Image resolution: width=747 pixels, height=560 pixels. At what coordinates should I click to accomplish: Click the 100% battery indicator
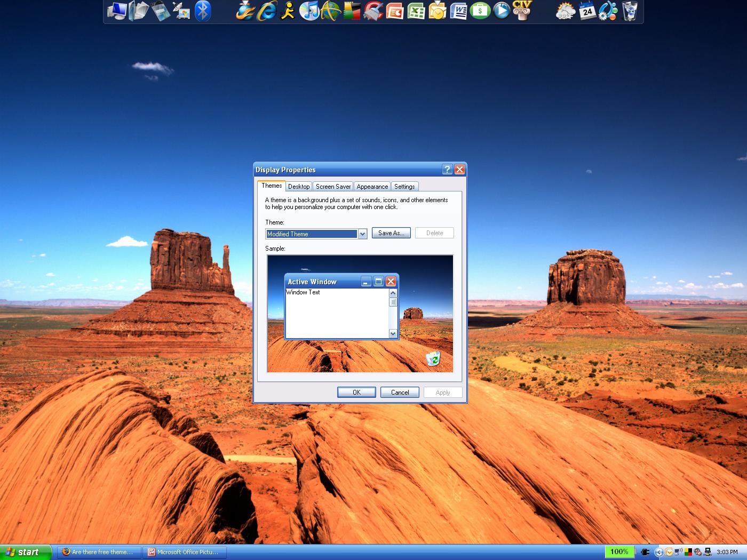(619, 551)
